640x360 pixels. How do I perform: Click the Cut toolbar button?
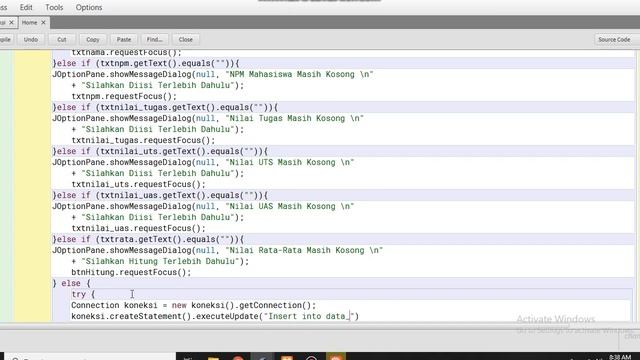[x=62, y=40]
